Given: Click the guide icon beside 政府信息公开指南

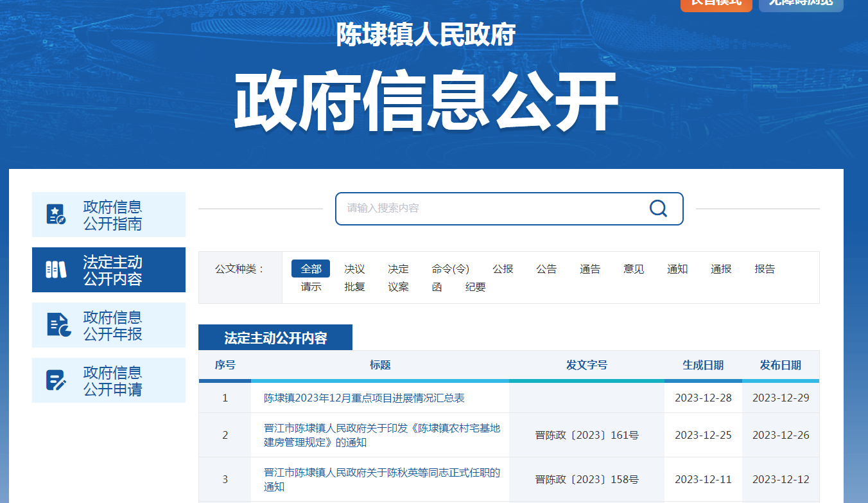Looking at the screenshot, I should click(56, 215).
